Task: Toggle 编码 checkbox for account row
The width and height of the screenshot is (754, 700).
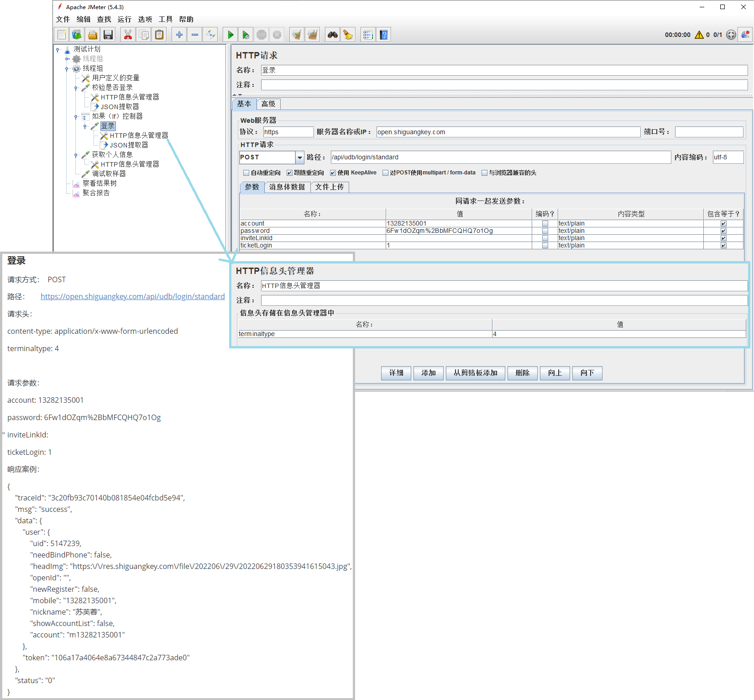Action: pyautogui.click(x=545, y=224)
